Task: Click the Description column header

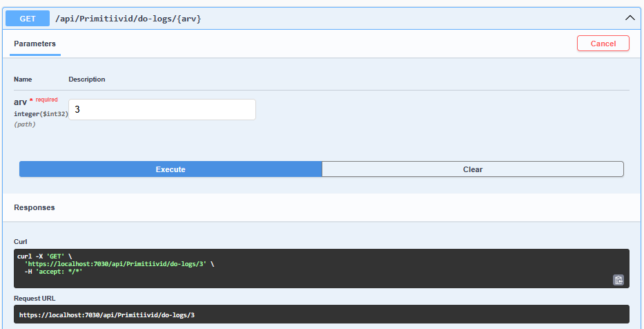Action: pos(87,79)
